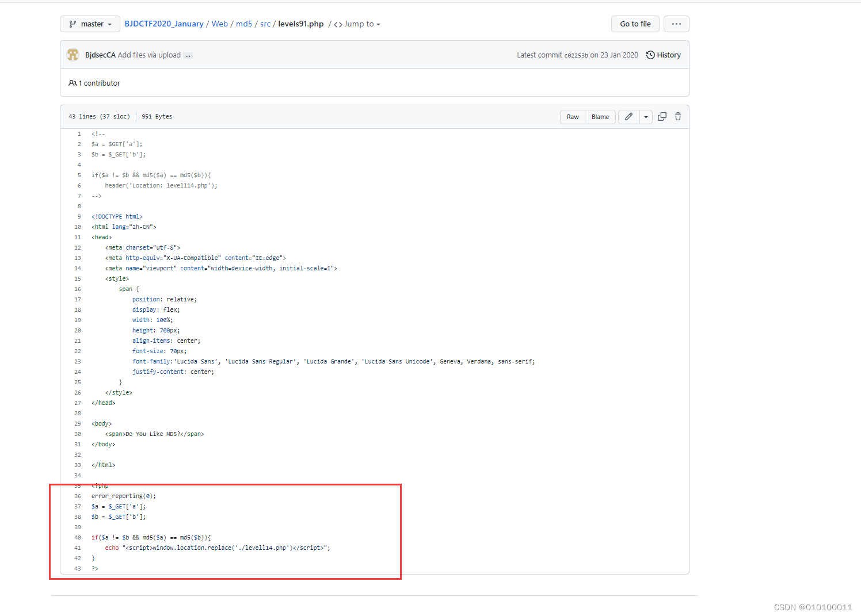
Task: Click the 'justify-content: center;' line
Action: tap(173, 372)
